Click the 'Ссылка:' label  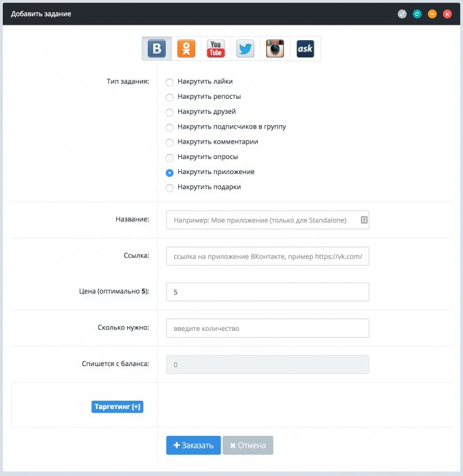point(136,256)
